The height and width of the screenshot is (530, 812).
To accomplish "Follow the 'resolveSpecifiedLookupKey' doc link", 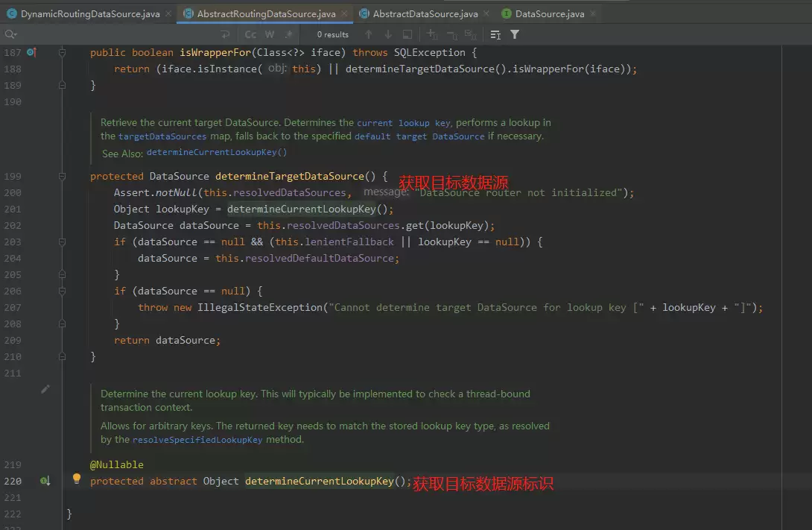I will point(197,439).
